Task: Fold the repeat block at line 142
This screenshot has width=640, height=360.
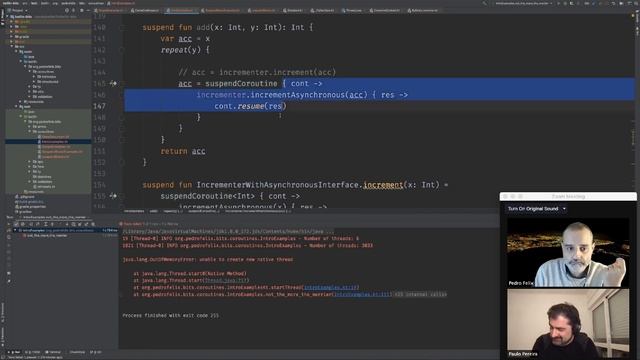Action: tap(122, 50)
